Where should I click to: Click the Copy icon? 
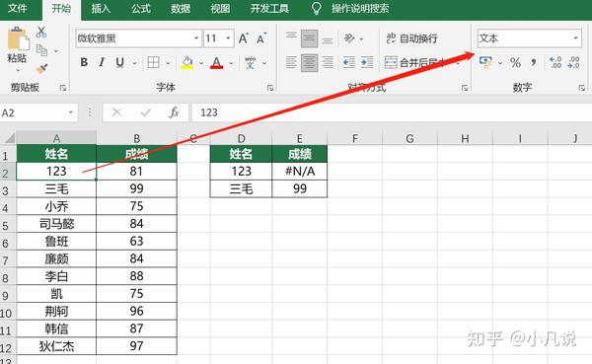(41, 50)
